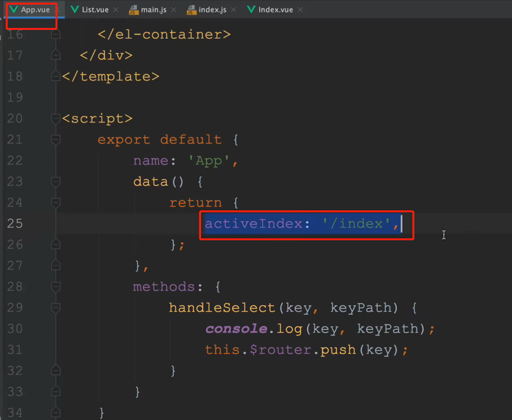Screen dimensions: 512x420
Task: Click the default keyword
Action: click(191, 139)
